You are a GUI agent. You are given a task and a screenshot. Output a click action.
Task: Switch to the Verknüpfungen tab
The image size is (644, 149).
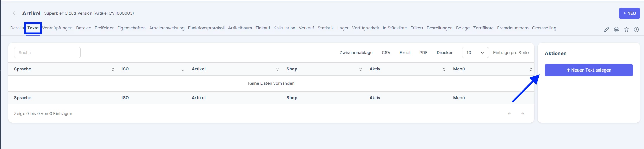point(57,28)
